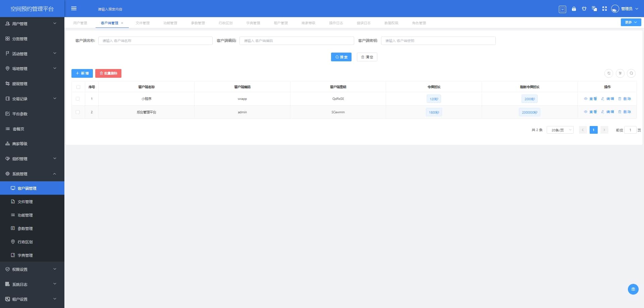Switch to the 用户管理 tab
The width and height of the screenshot is (644, 308).
[x=80, y=23]
